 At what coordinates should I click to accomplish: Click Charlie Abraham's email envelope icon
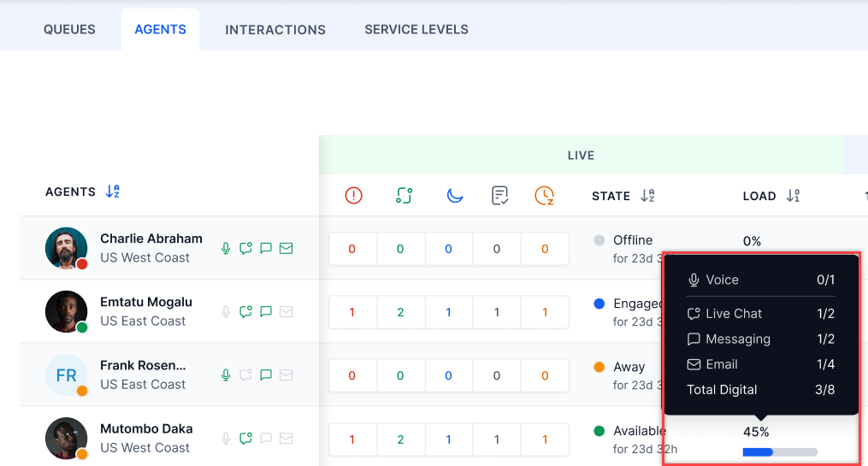click(286, 249)
